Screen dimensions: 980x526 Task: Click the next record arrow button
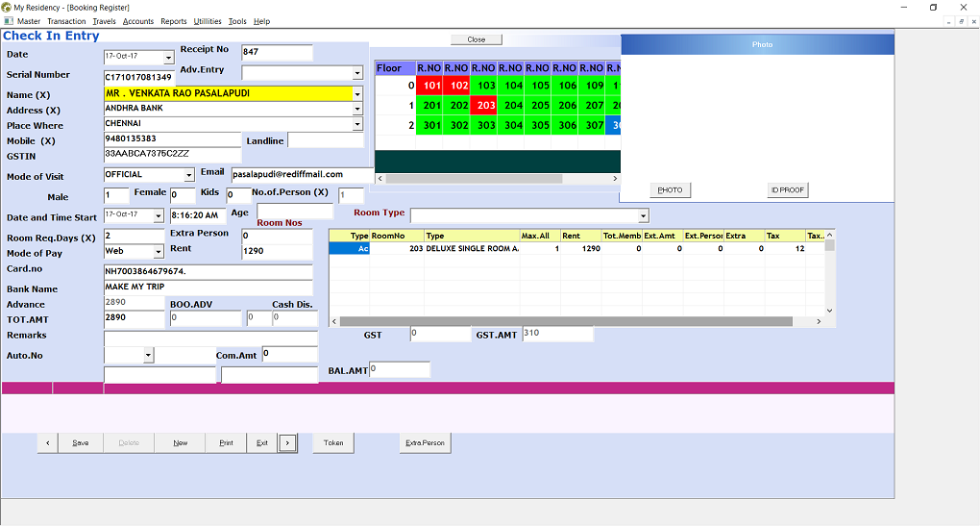click(287, 443)
